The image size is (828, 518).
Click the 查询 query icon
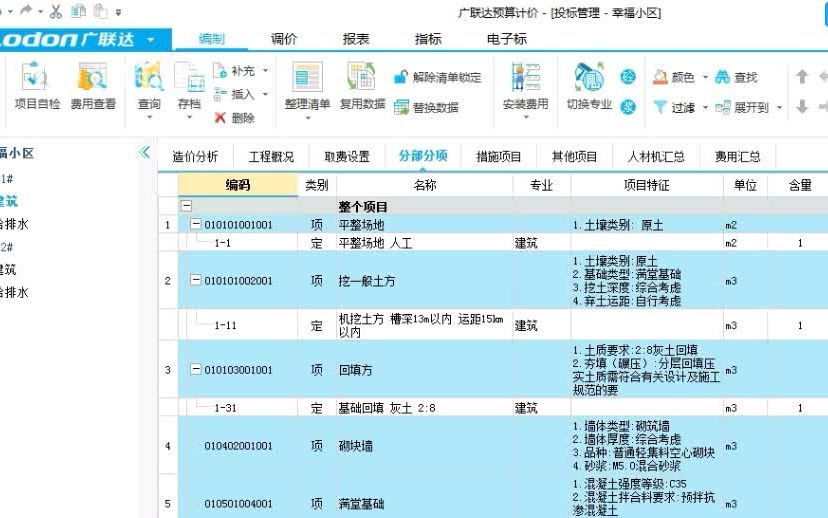point(149,77)
